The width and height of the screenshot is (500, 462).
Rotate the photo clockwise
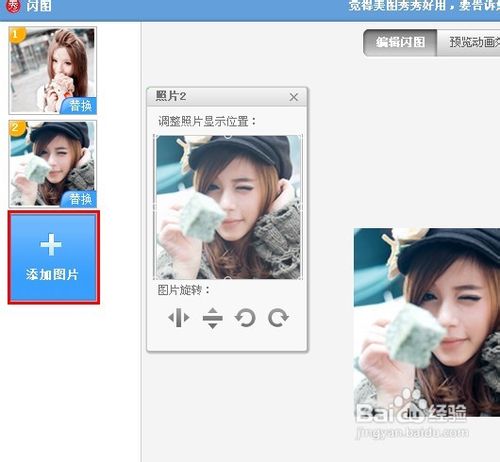[x=278, y=318]
